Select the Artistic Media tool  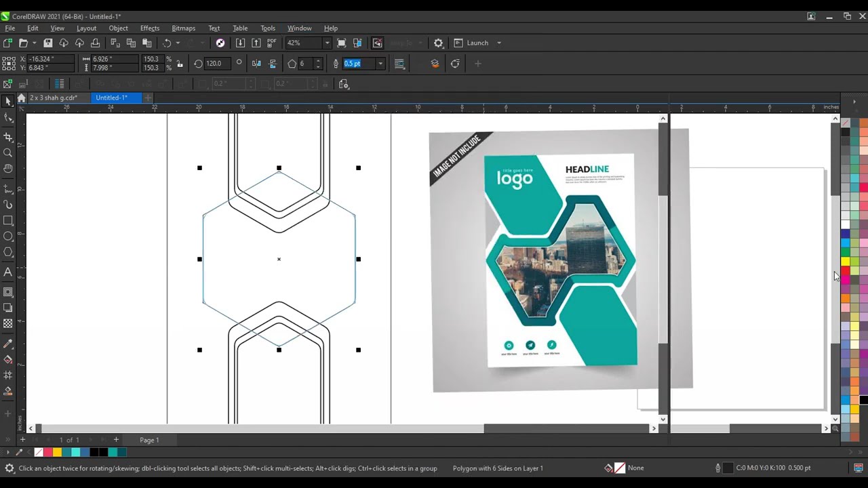pos(8,204)
